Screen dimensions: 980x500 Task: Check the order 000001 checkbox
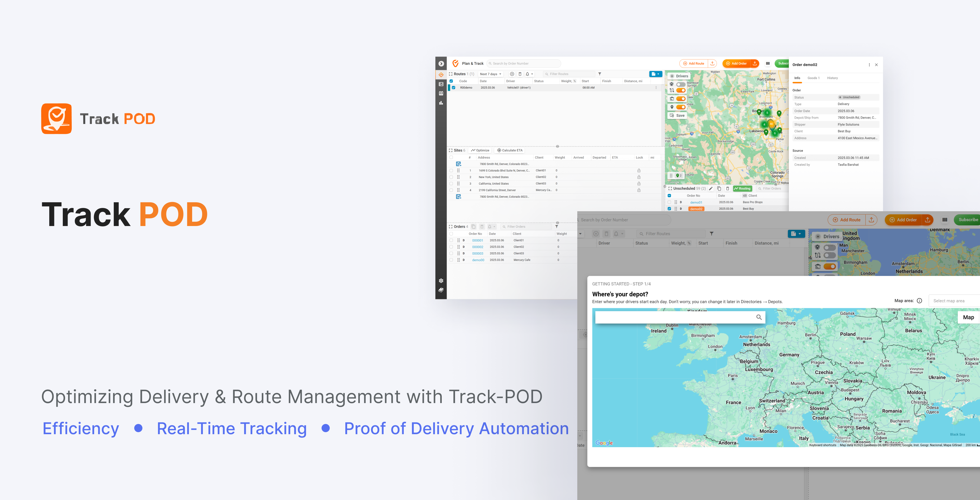click(451, 240)
